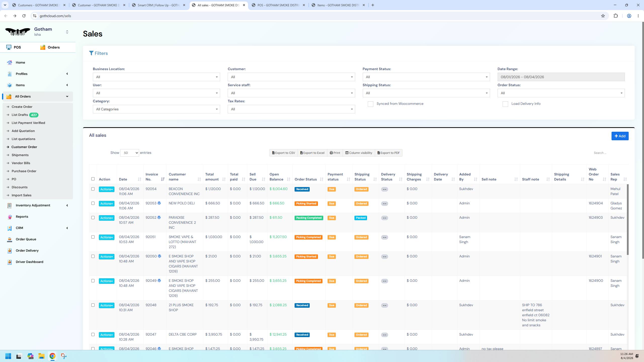Select the row checkbox for invoice 92054
Screen dimensions: 644x362
point(93,189)
